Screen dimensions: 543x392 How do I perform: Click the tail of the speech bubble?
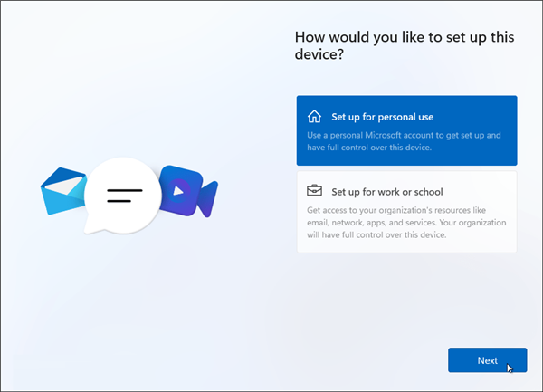click(90, 226)
